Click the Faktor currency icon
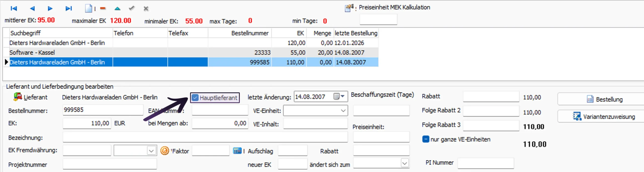 tap(165, 151)
